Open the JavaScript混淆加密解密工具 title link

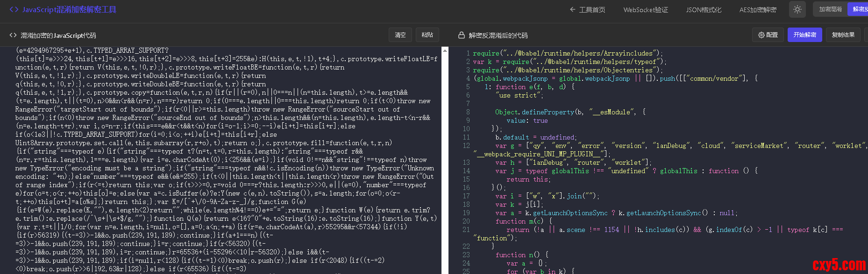coord(69,9)
